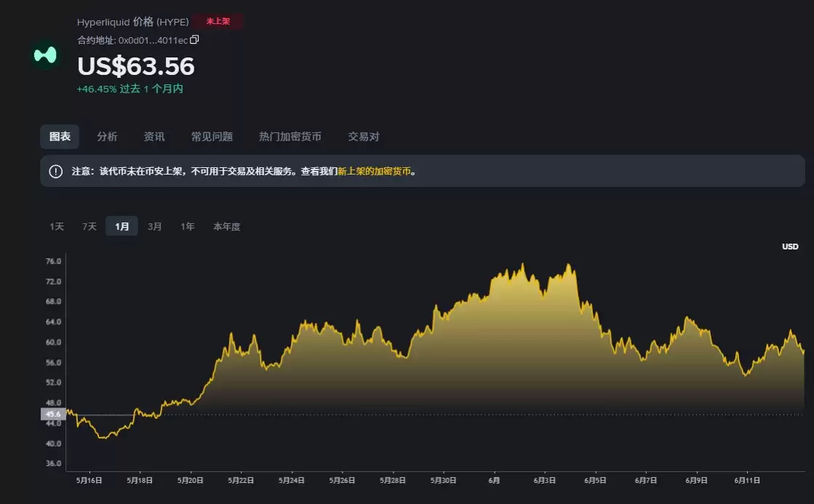Switch to the 分析 tab
The height and width of the screenshot is (504, 814).
coord(107,137)
